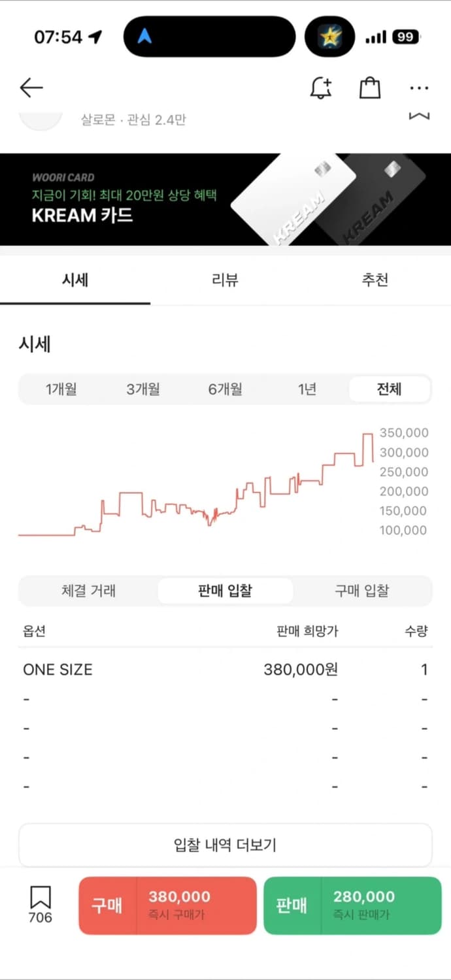Switch to the 리뷰 tab
This screenshot has width=451, height=980.
[x=225, y=280]
